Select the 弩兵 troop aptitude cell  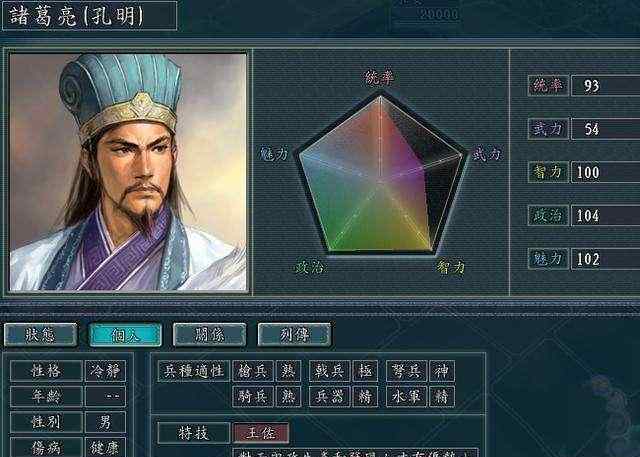(x=407, y=371)
